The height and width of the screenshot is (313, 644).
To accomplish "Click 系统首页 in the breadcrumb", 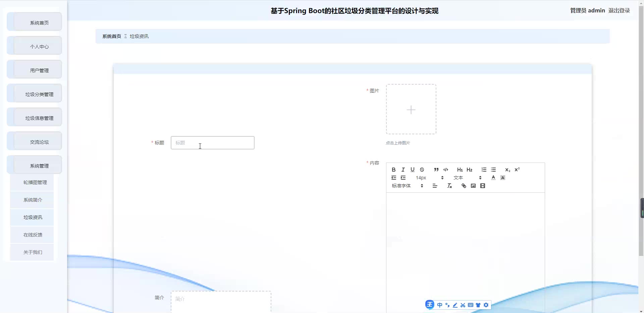I will pyautogui.click(x=112, y=36).
